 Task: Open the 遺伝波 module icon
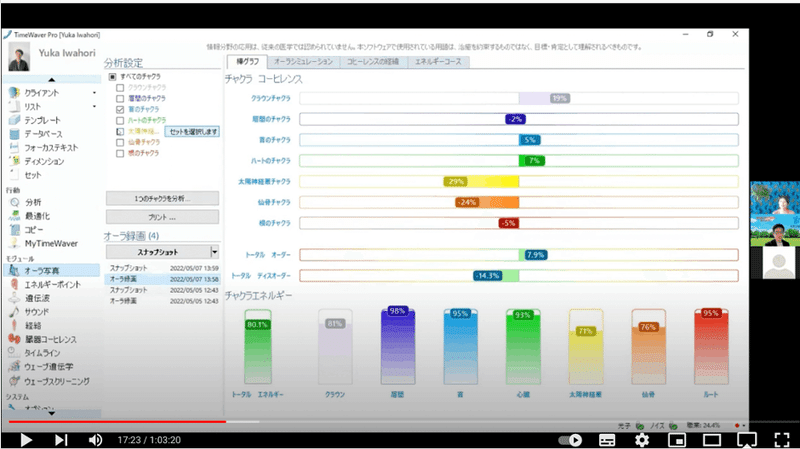[14, 298]
